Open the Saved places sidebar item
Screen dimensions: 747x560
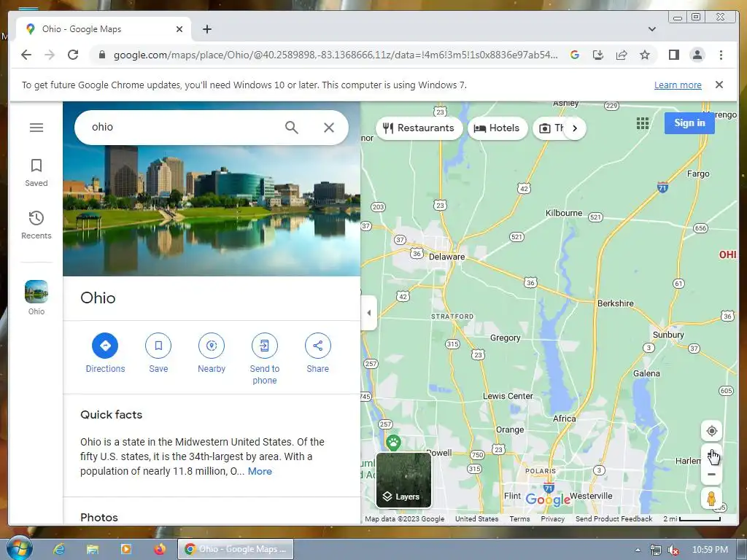pos(36,172)
